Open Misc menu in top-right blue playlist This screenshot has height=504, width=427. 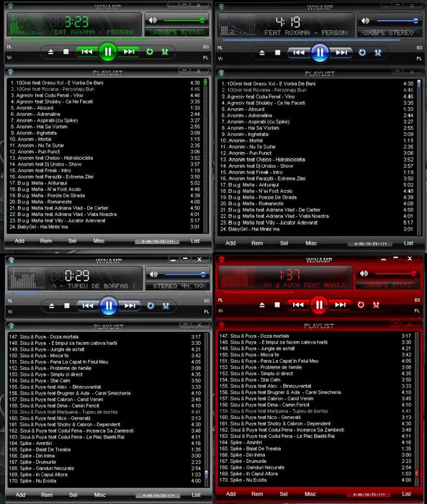(311, 243)
